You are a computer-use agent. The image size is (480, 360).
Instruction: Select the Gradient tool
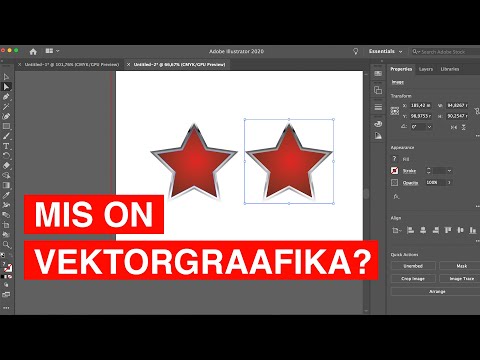6,185
